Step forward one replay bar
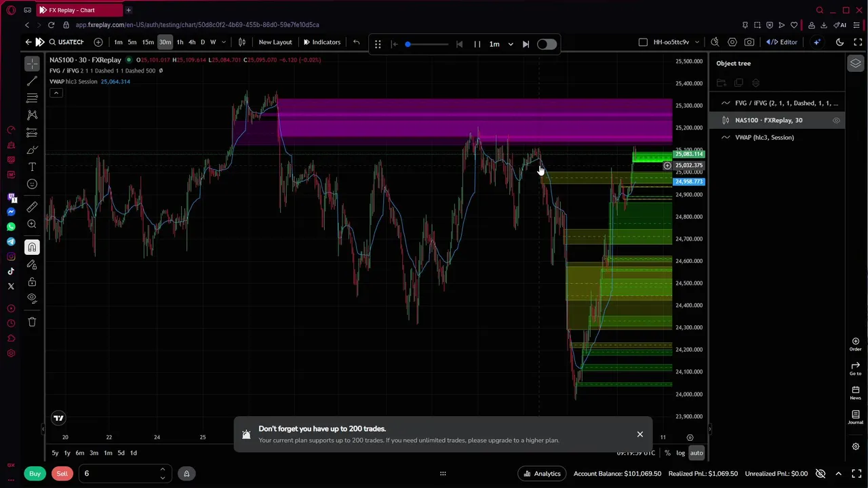The width and height of the screenshot is (868, 488). [x=526, y=44]
